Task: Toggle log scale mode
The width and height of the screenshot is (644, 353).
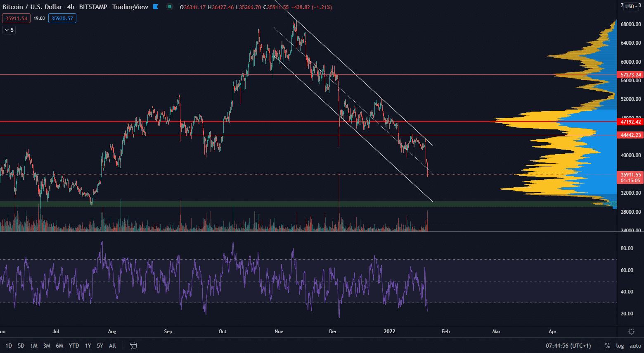Action: tap(620, 346)
